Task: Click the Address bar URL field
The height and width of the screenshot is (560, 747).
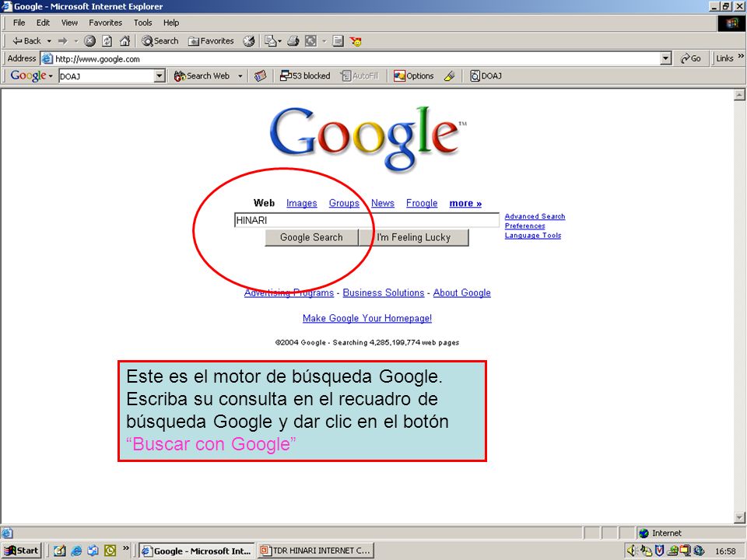Action: (x=350, y=59)
